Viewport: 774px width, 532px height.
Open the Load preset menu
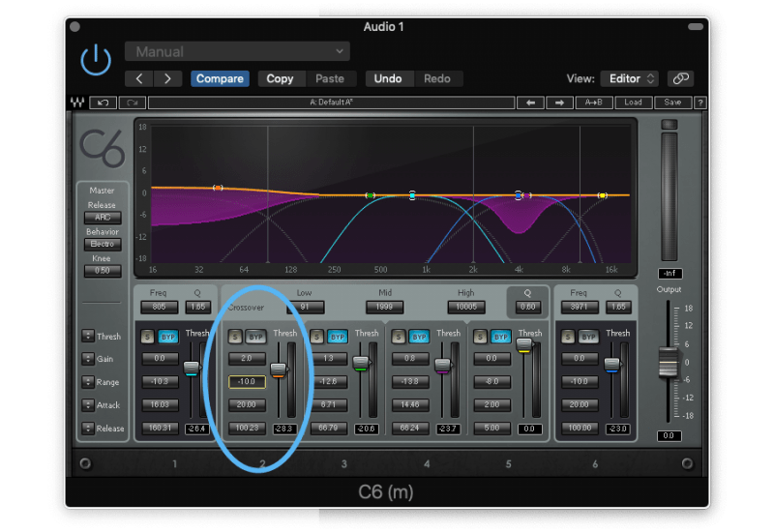click(634, 103)
